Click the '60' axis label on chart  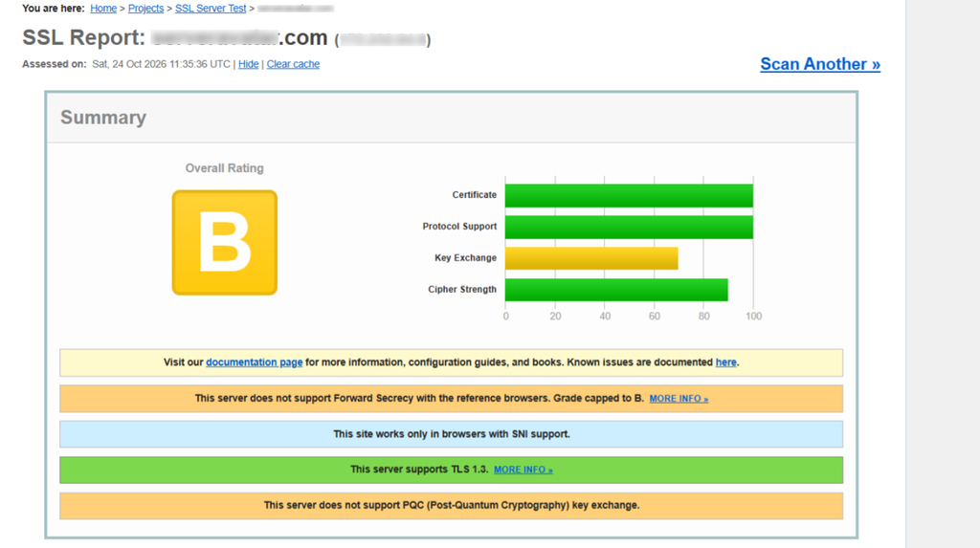[655, 317]
